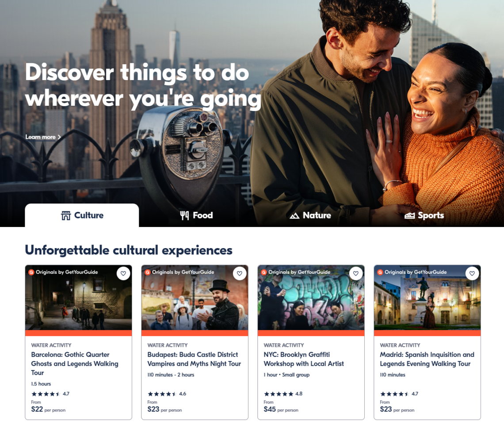This screenshot has height=426, width=504.
Task: Switch to the Food tab
Action: click(x=196, y=215)
